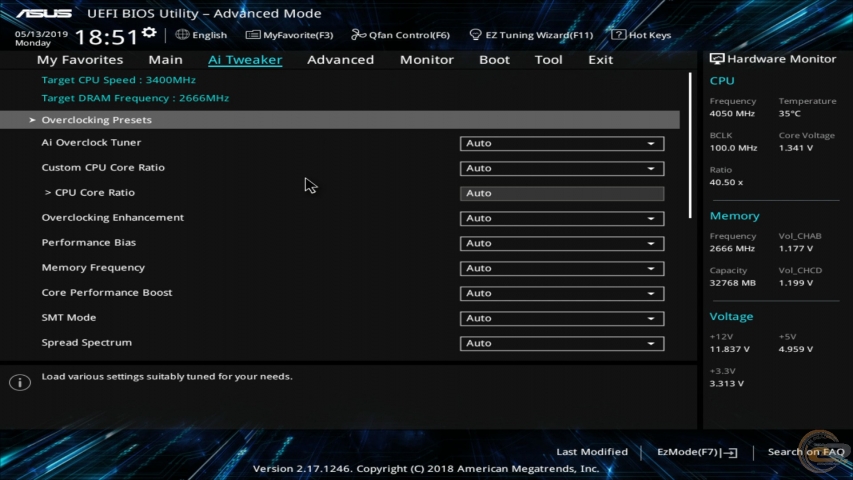This screenshot has width=853, height=480.
Task: Select the Custom CPU Core Ratio label
Action: 103,168
